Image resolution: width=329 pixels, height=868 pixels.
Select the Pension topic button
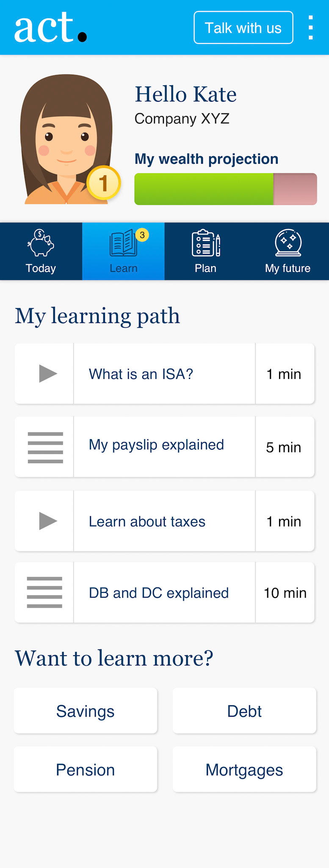coord(86,770)
